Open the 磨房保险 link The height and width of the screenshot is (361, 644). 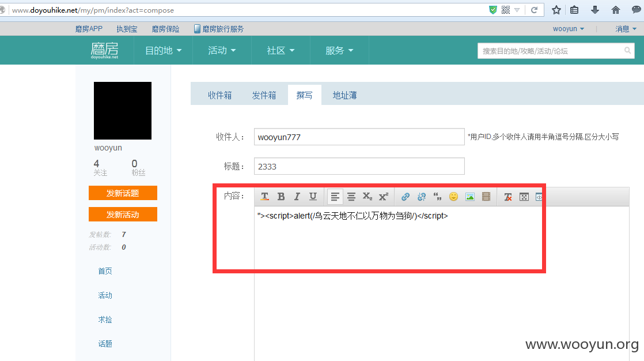pos(165,29)
